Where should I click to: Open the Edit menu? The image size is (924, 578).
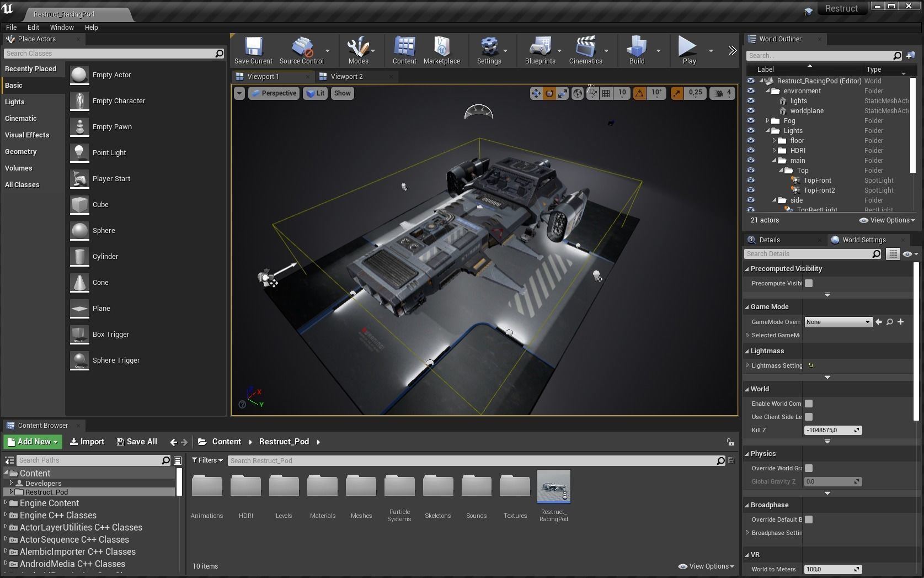click(x=33, y=27)
